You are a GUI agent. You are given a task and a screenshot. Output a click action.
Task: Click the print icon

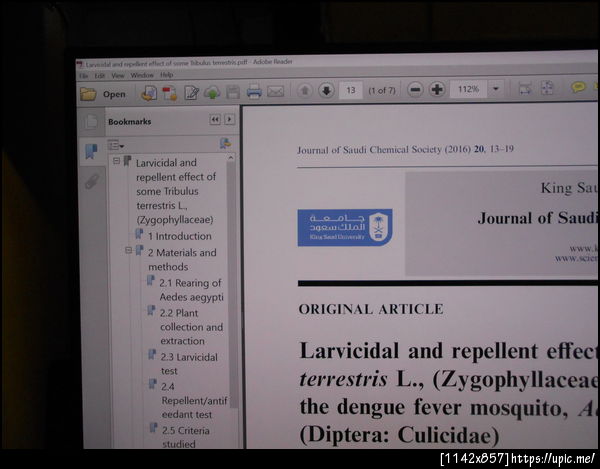coord(254,92)
